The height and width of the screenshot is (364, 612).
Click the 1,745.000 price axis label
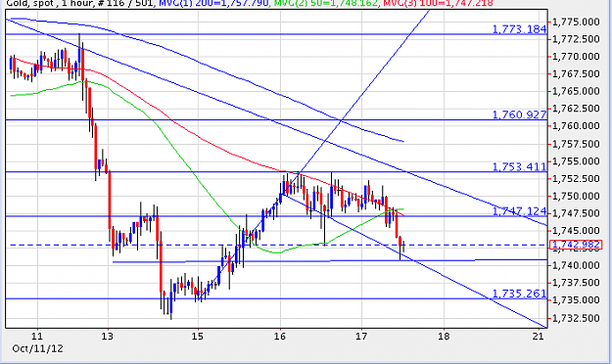point(577,231)
